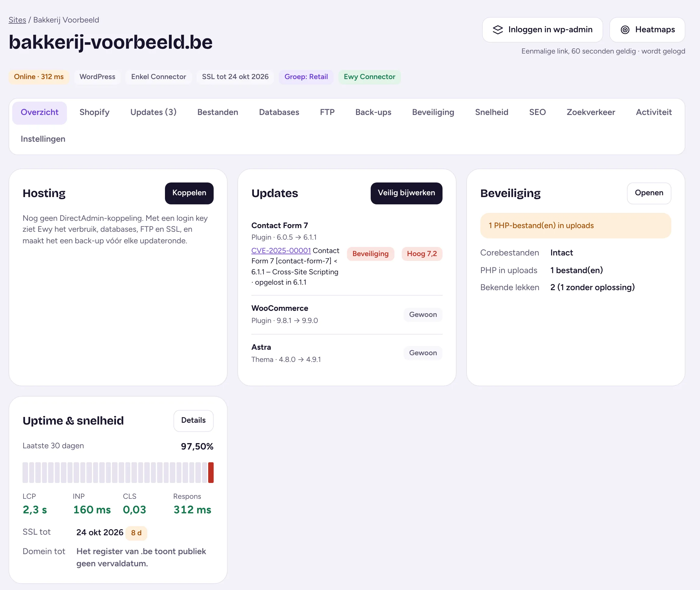Screen dimensions: 700x590
Task: Select the SEO tab
Action: tap(537, 113)
